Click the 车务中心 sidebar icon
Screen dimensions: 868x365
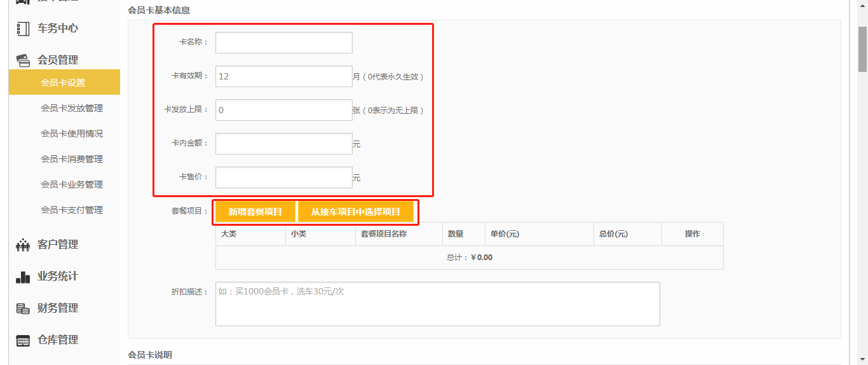[23, 29]
